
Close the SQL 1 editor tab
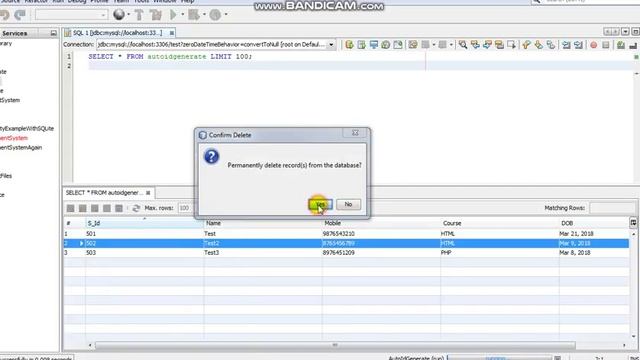[172, 33]
